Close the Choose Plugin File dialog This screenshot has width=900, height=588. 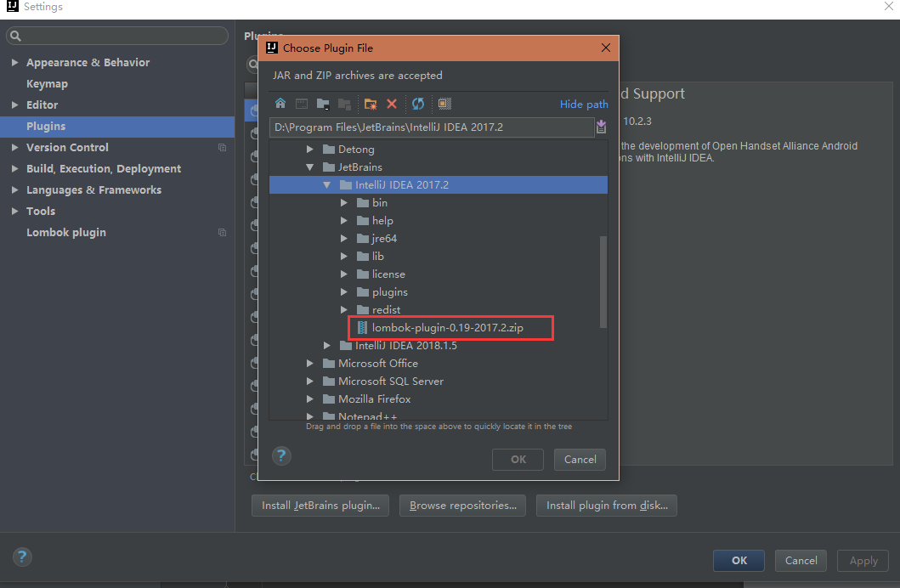[x=606, y=48]
